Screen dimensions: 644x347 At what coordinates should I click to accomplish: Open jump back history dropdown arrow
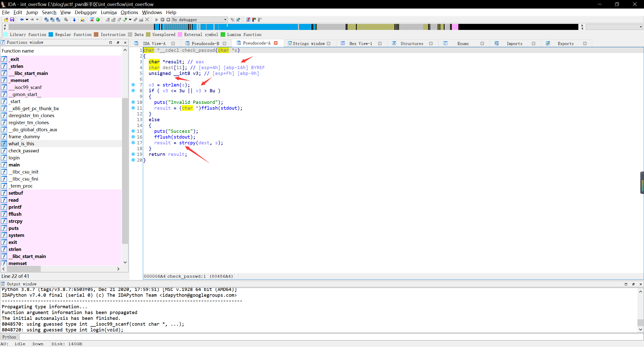27,20
